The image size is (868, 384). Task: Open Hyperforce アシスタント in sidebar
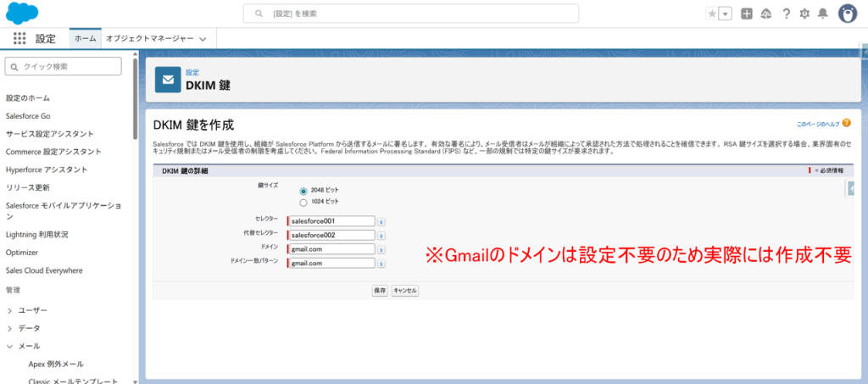point(47,170)
